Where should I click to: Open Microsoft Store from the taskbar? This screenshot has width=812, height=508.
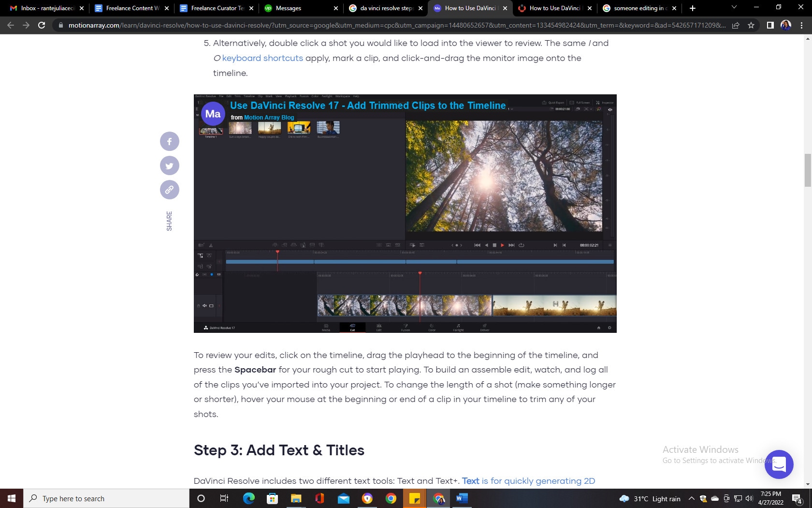(x=272, y=498)
